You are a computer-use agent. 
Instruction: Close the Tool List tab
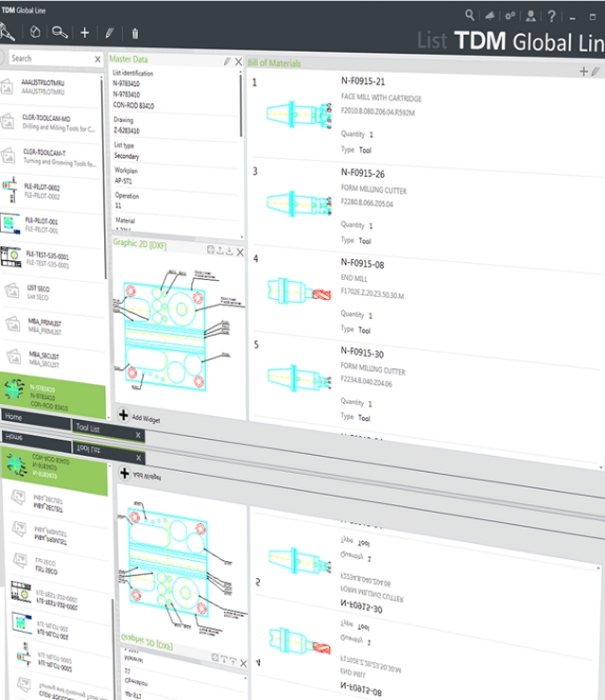point(138,435)
